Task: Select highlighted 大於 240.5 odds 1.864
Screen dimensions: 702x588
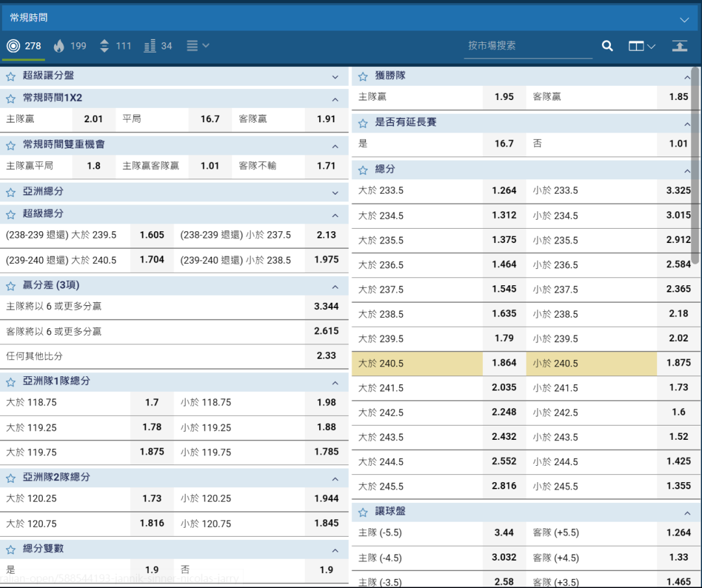Action: [x=504, y=364]
